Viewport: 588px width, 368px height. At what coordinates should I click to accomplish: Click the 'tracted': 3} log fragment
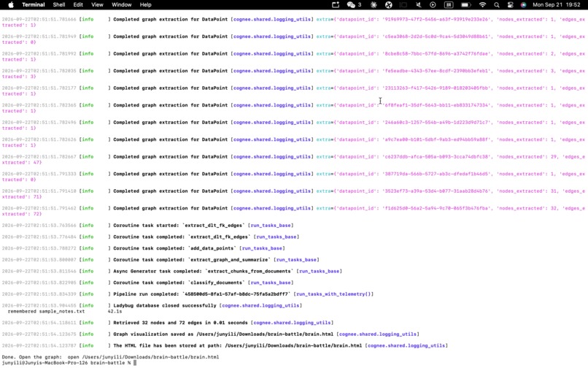[x=19, y=77]
